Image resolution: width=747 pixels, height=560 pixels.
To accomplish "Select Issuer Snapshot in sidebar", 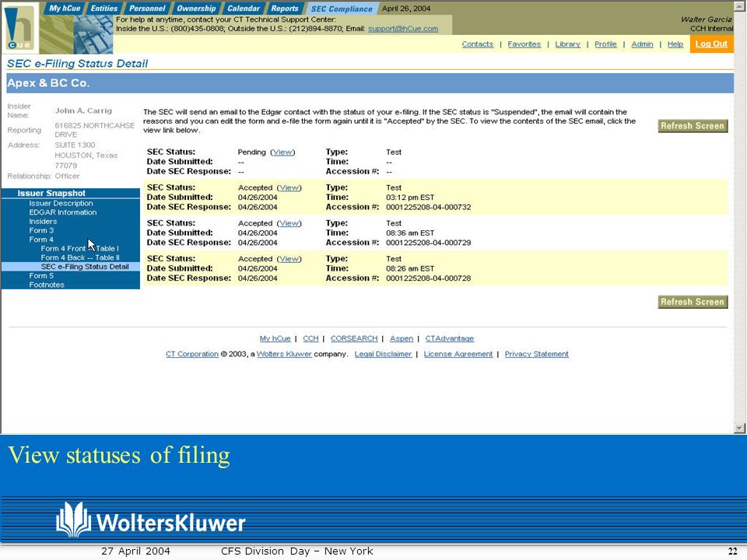I will point(51,193).
